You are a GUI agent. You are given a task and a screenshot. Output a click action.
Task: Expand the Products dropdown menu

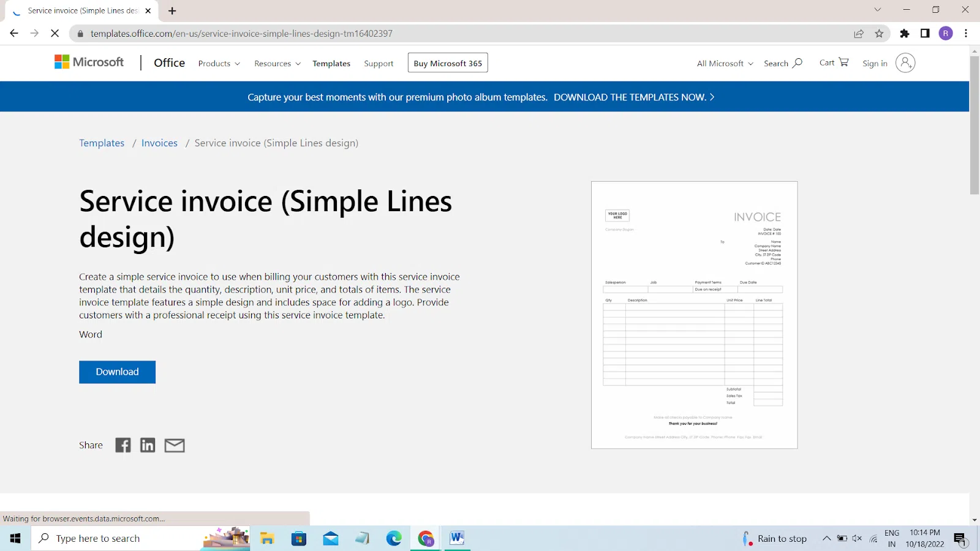[219, 64]
